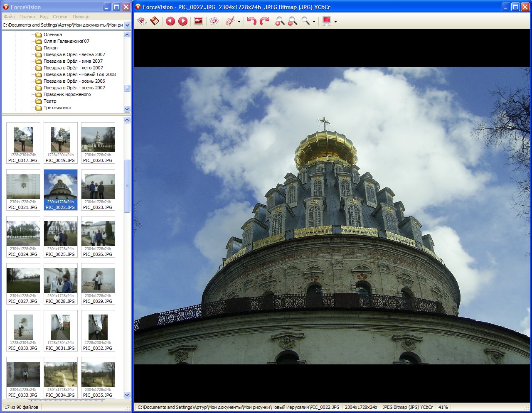The image size is (532, 413).
Task: Click the zoom in magnifier icon
Action: pos(280,21)
